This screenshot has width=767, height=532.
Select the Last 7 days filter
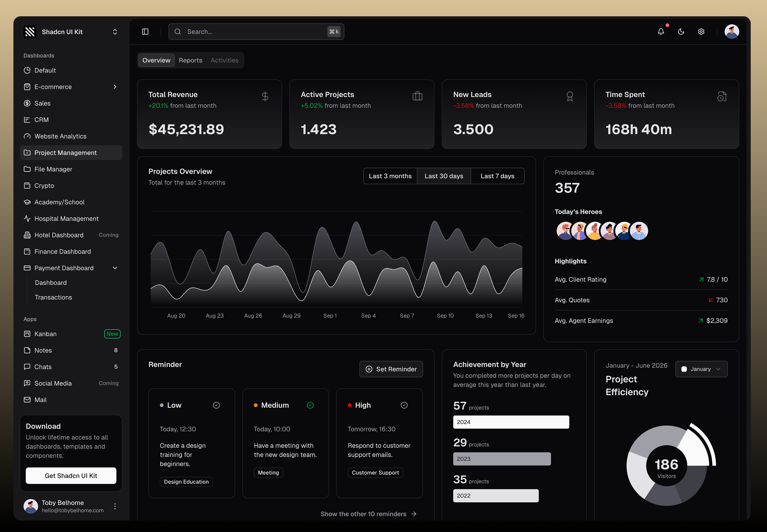click(497, 176)
